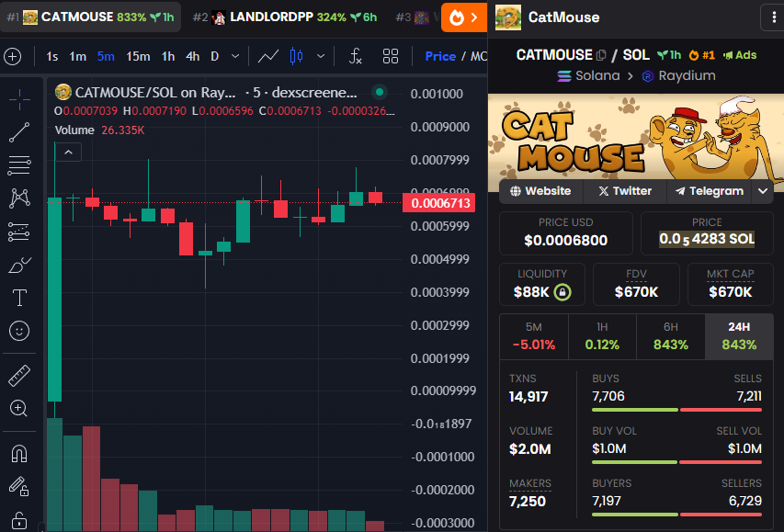Open trending #2 LANDLORDPP ticker
Screen dimensions: 784x532
285,17
